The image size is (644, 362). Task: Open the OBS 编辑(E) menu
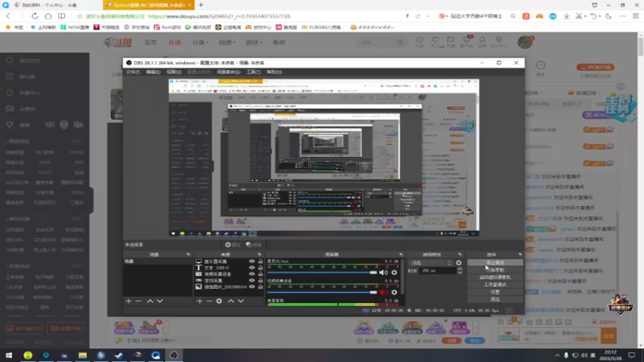coord(153,72)
